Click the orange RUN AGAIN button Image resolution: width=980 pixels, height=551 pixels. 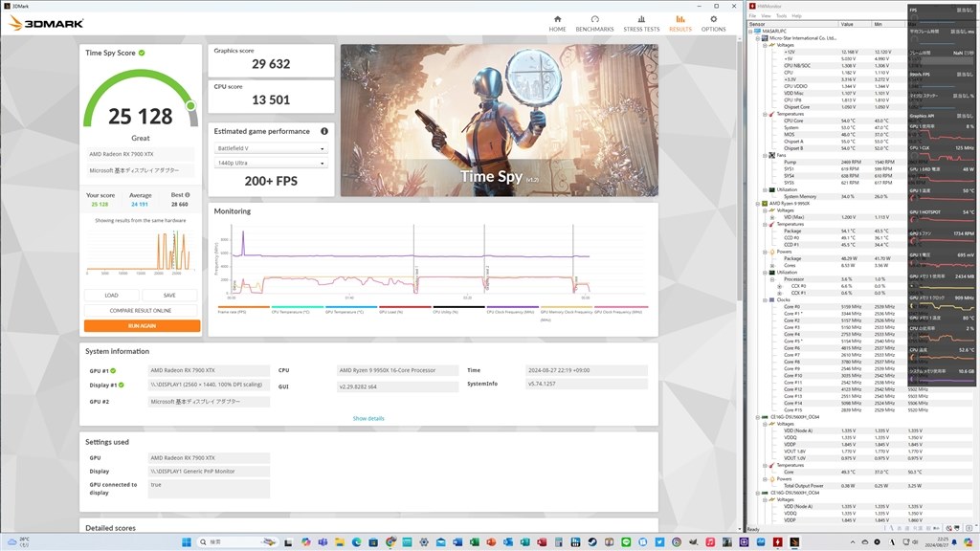(x=141, y=324)
